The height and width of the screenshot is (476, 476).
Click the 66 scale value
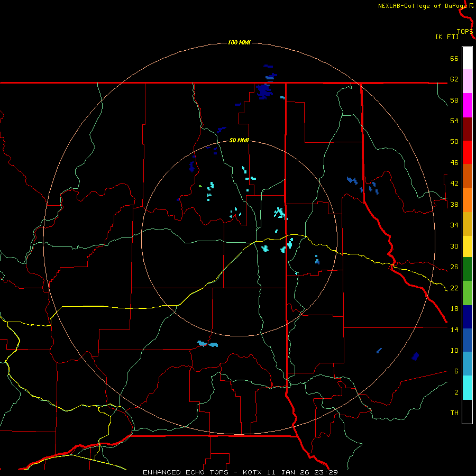point(454,59)
